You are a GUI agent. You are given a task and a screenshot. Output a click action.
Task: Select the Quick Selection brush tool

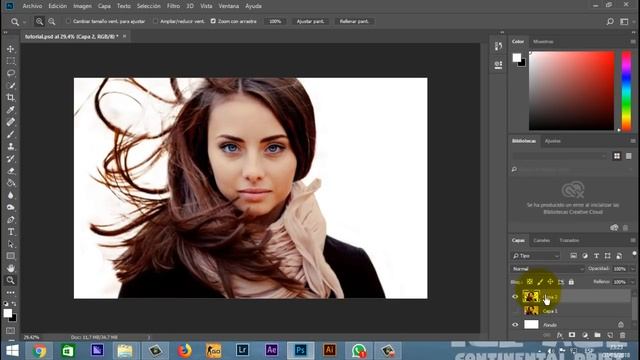coord(11,85)
